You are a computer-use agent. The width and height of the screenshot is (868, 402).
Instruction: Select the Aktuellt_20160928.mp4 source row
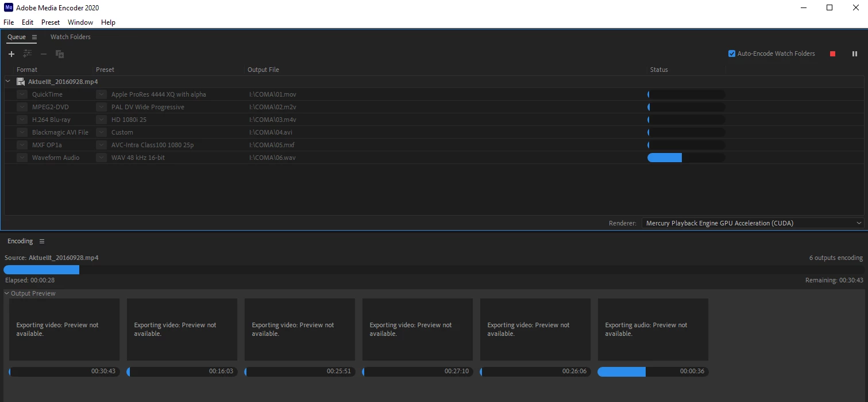tap(434, 82)
